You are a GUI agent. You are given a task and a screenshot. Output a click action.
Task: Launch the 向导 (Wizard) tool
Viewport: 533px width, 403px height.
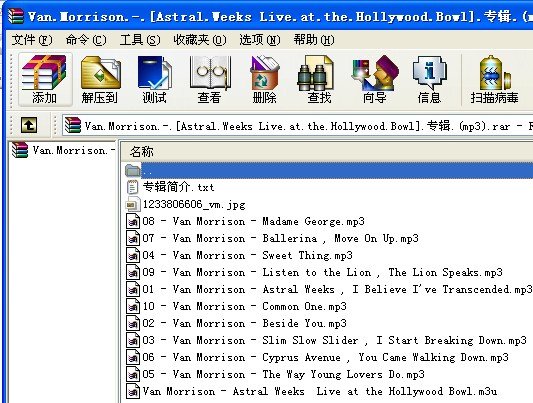pos(375,79)
